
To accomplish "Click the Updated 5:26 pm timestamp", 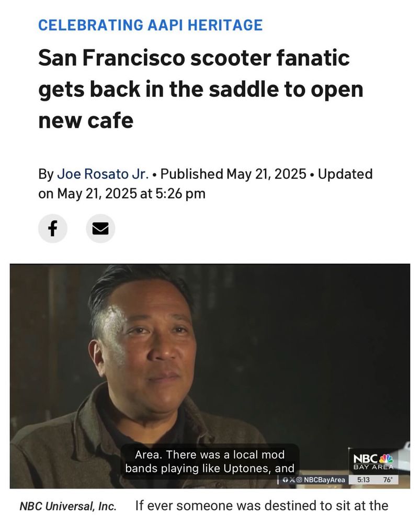I will [x=205, y=184].
